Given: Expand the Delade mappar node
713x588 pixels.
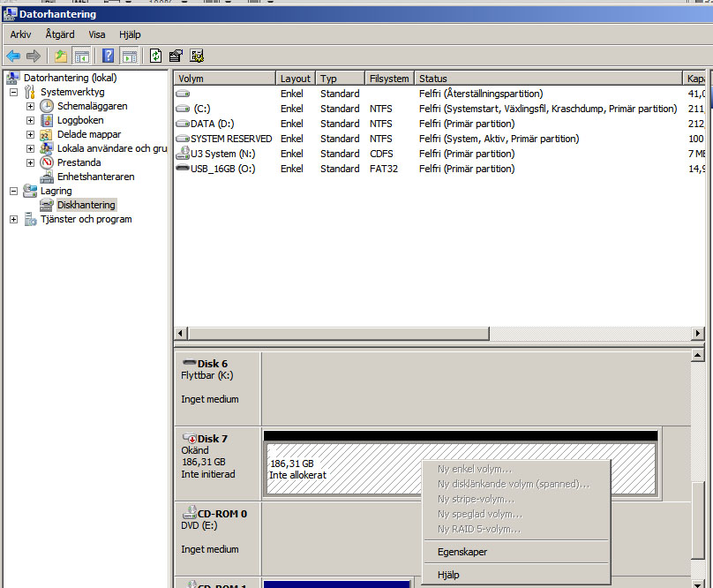Looking at the screenshot, I should click(31, 134).
